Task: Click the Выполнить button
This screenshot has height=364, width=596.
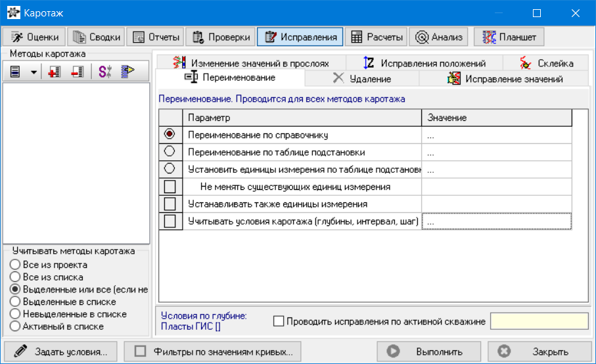Action: tap(428, 352)
